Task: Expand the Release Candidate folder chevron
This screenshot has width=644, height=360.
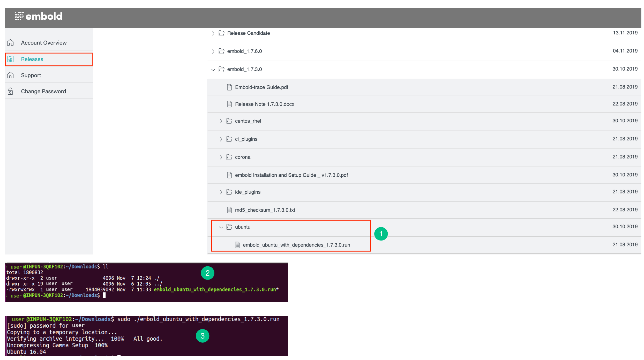Action: (213, 33)
